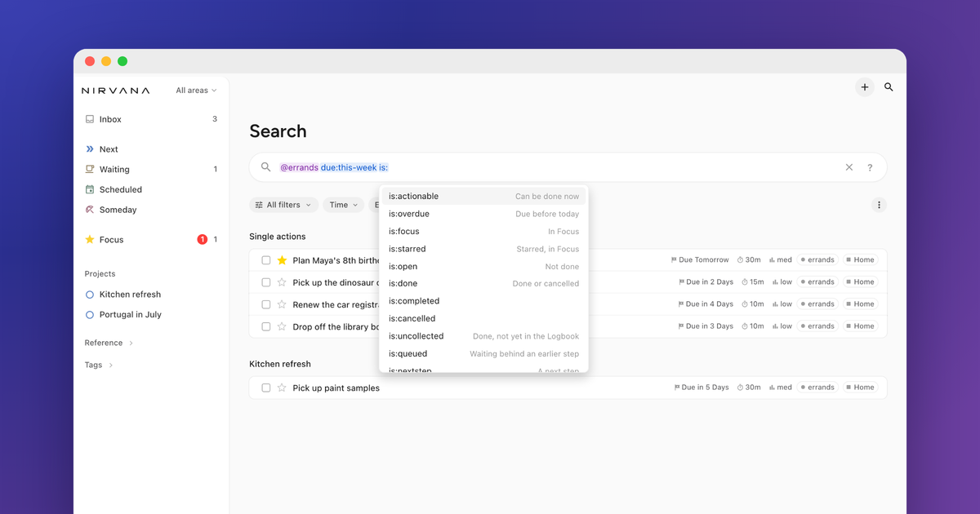This screenshot has height=514, width=980.
Task: Select is:queued suggestion
Action: click(483, 354)
